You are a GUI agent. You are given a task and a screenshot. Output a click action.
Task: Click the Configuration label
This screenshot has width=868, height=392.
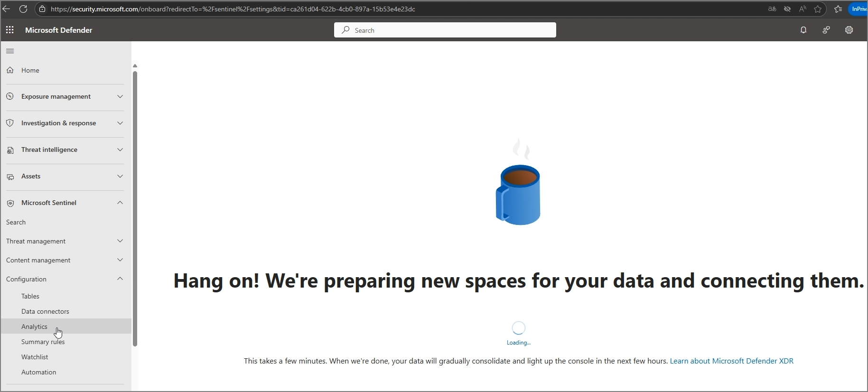tap(27, 279)
